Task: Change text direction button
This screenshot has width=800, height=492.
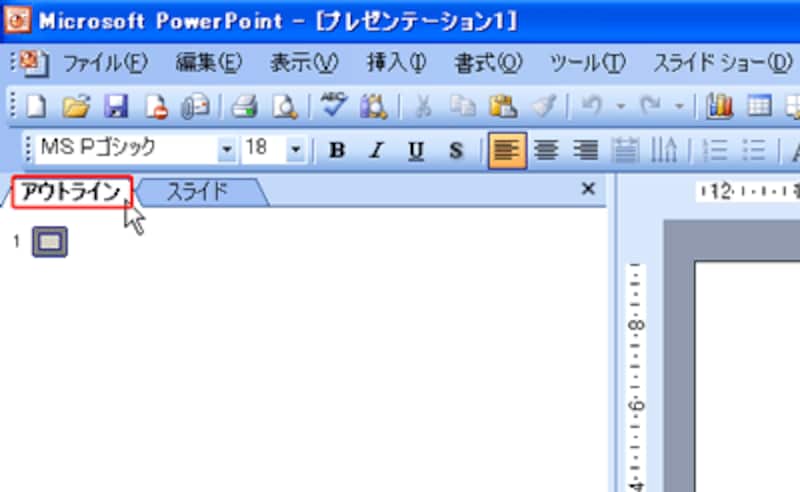Action: (x=663, y=150)
